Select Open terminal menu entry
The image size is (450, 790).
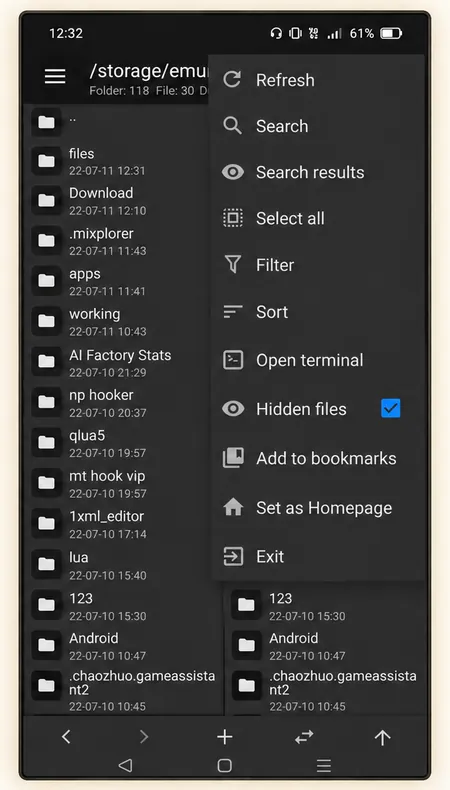pos(317,360)
